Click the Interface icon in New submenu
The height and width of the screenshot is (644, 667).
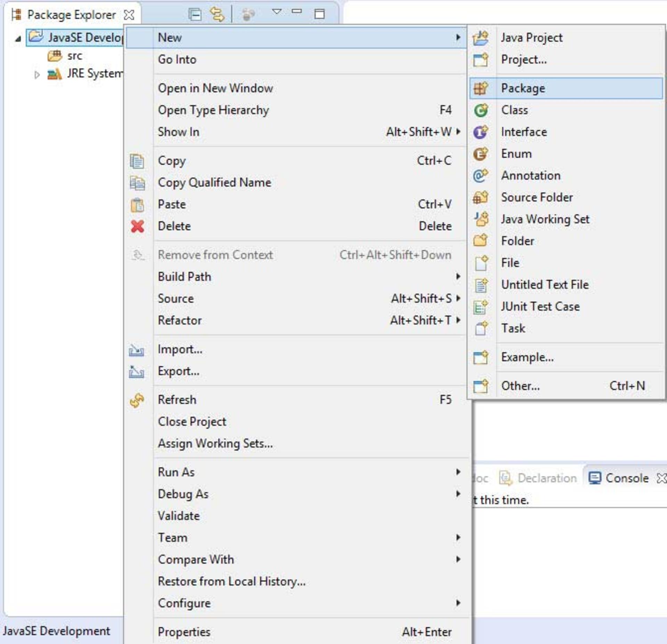[x=481, y=132]
